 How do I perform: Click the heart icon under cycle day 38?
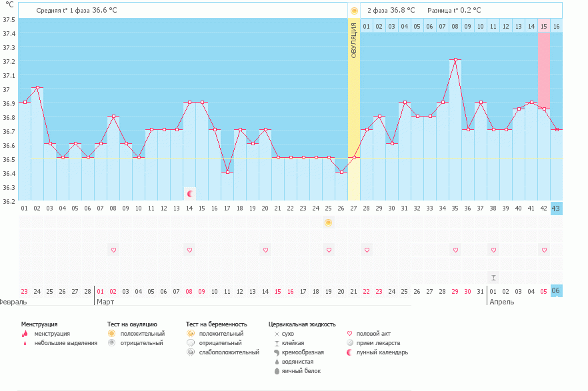coord(493,250)
